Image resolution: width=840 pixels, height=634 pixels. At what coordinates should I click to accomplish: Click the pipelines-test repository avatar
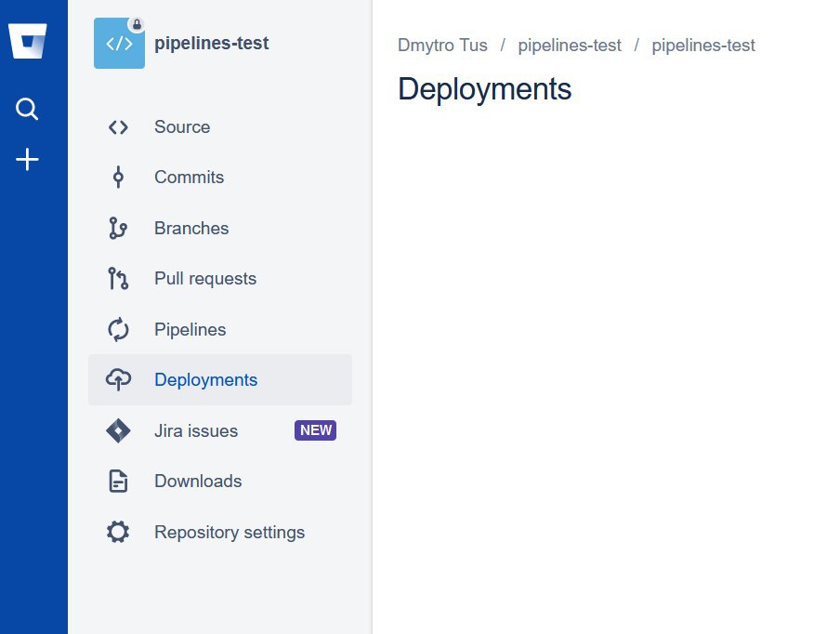[119, 44]
